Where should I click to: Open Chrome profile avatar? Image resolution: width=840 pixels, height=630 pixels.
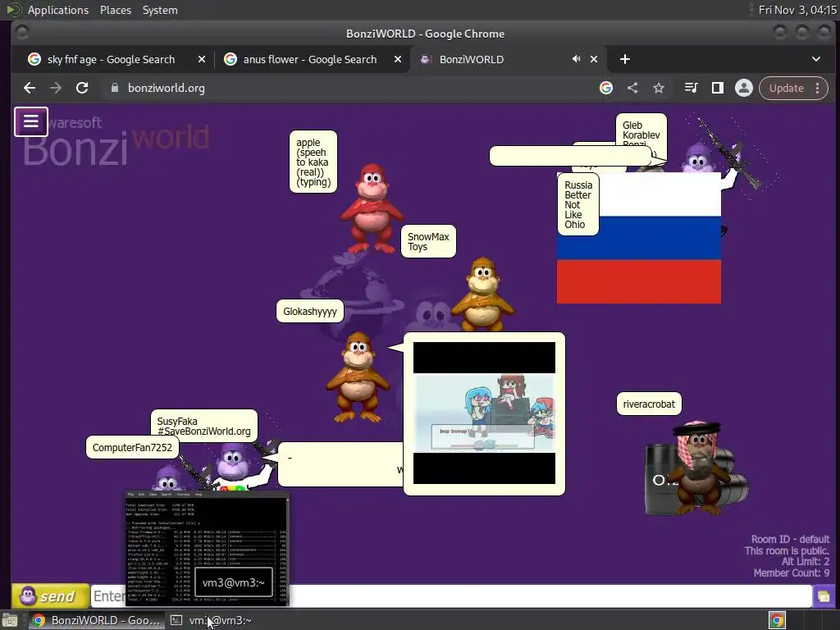pos(743,88)
